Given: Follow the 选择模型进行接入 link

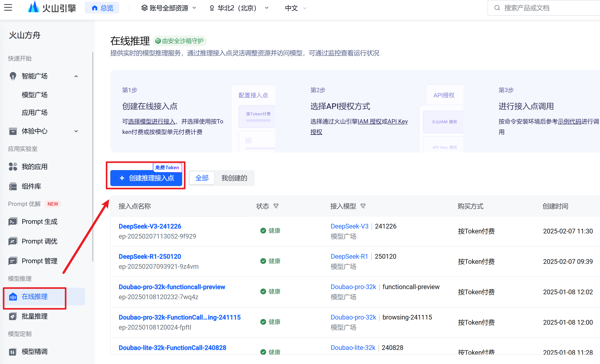Looking at the screenshot, I should 152,121.
